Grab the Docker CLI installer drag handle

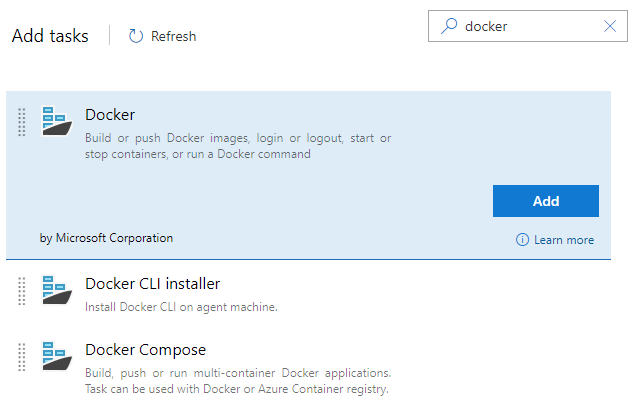(22, 291)
